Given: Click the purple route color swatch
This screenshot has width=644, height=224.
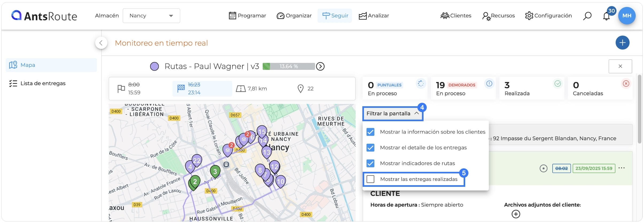Looking at the screenshot, I should tap(154, 66).
